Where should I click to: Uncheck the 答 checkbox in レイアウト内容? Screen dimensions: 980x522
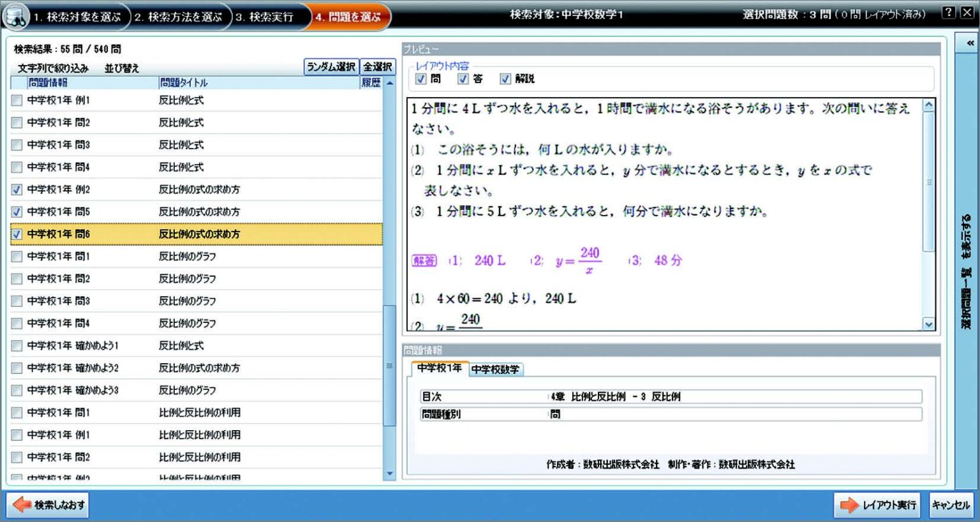tap(463, 78)
